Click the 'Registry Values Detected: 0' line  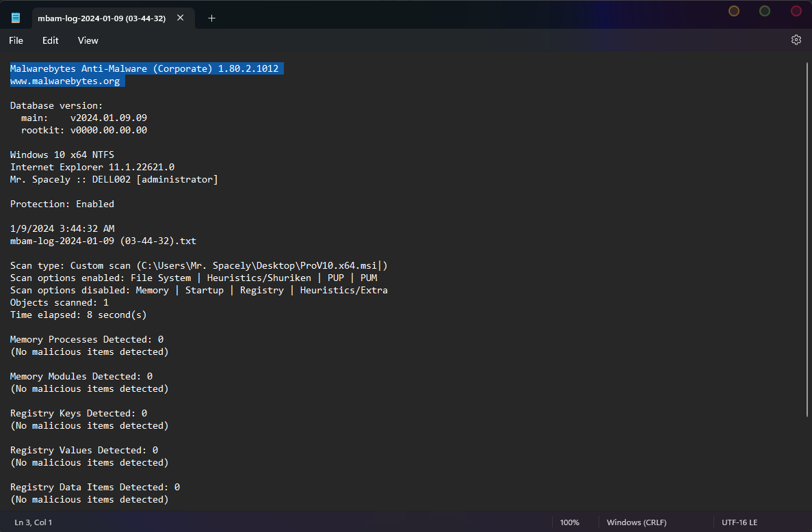tap(84, 451)
